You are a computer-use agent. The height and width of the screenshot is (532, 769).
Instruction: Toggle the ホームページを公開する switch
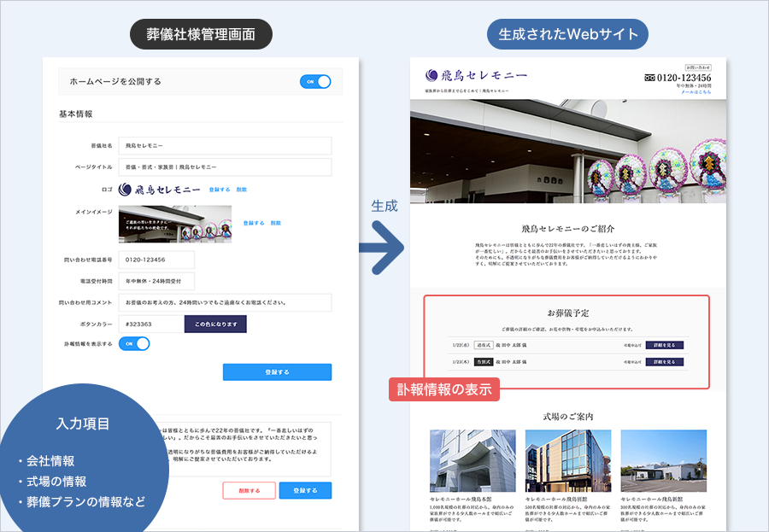315,81
